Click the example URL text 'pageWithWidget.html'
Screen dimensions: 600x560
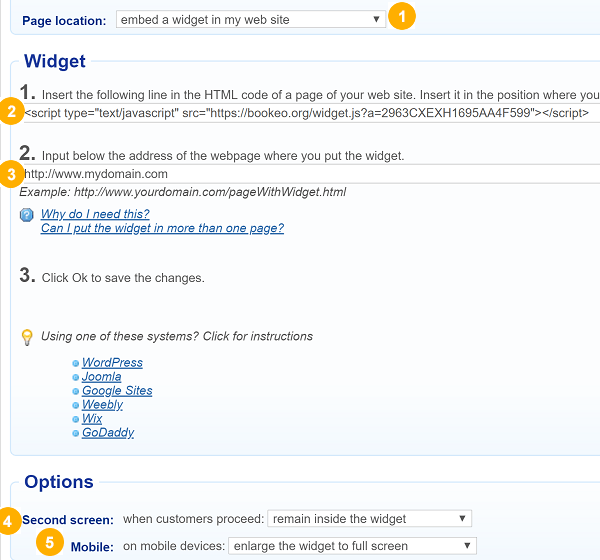(287, 192)
